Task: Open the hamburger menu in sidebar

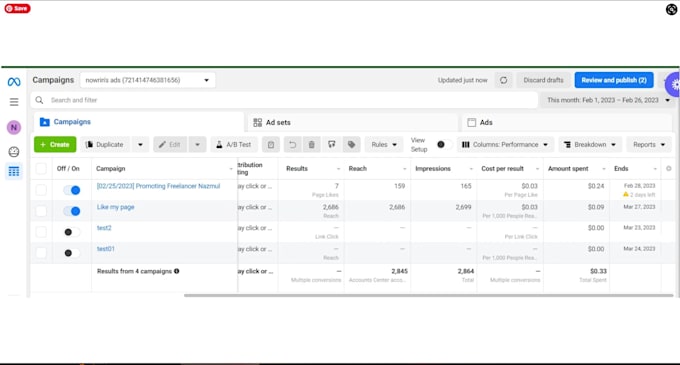Action: 14,102
